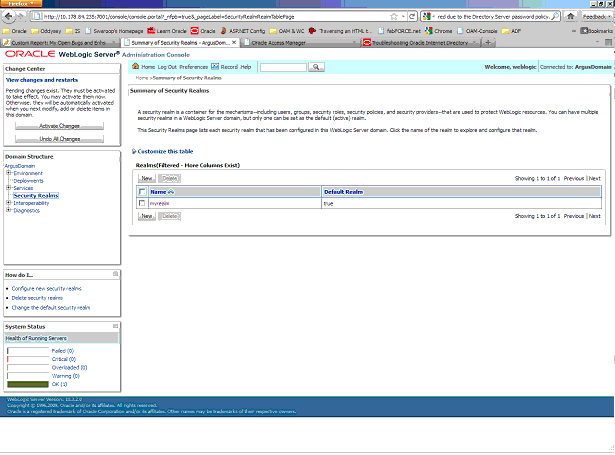Switch to Troubleshooting Oracle Internet Directory tab

(420, 42)
